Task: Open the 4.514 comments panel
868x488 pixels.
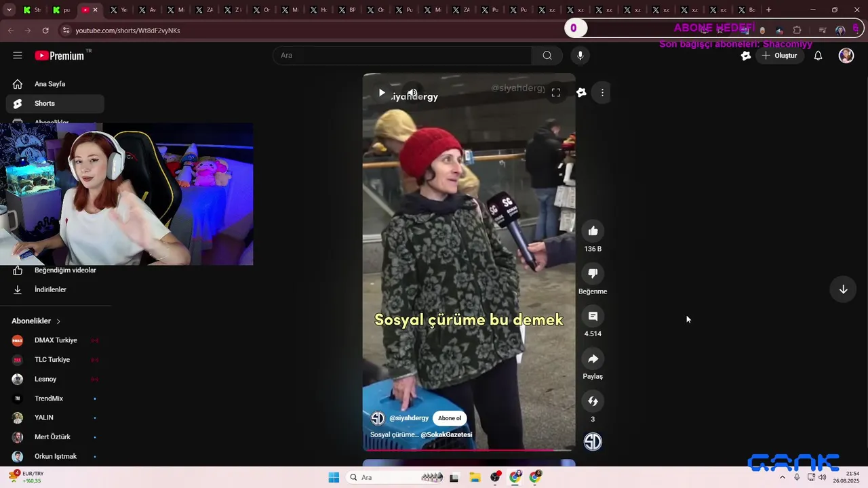Action: pyautogui.click(x=593, y=317)
